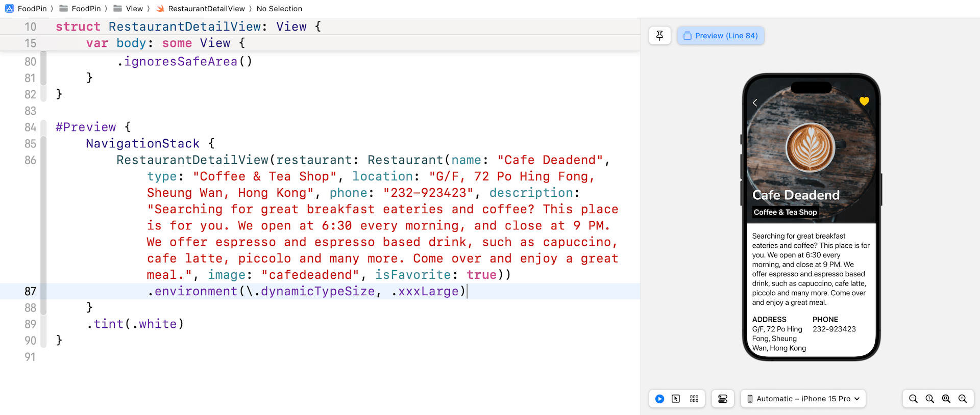Zoom preview to fit the canvas
This screenshot has width=980, height=415.
[946, 399]
